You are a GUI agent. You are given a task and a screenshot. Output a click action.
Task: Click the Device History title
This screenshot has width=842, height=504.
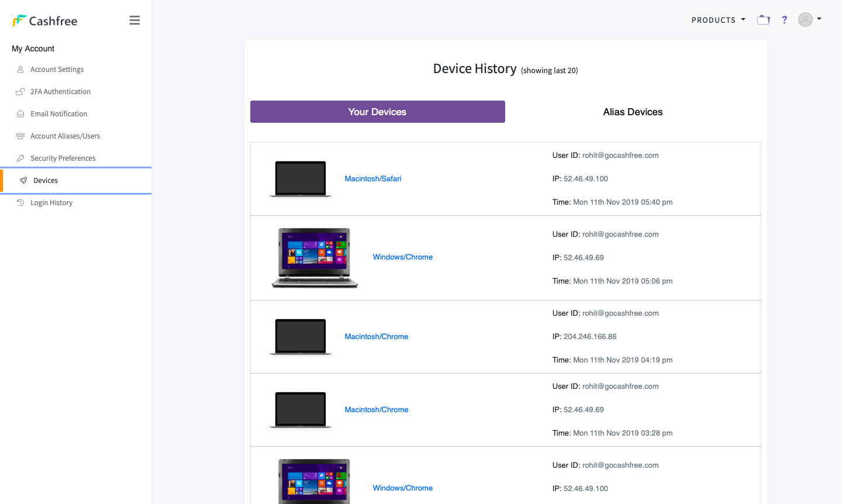(475, 69)
